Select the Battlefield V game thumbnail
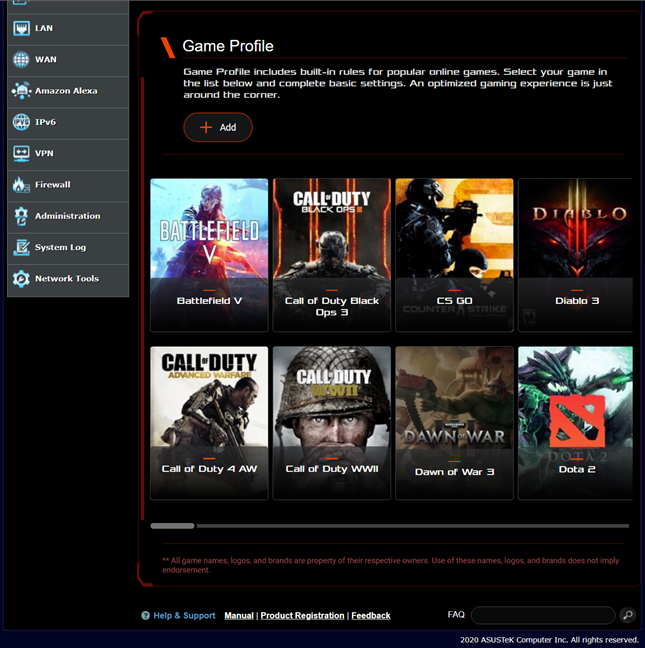Viewport: 645px width, 648px height. (x=209, y=254)
